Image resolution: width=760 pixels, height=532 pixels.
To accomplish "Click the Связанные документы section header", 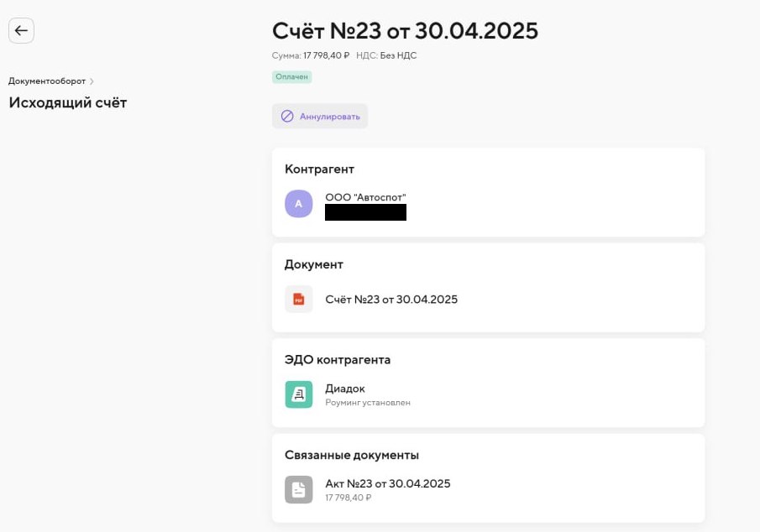I will [352, 455].
